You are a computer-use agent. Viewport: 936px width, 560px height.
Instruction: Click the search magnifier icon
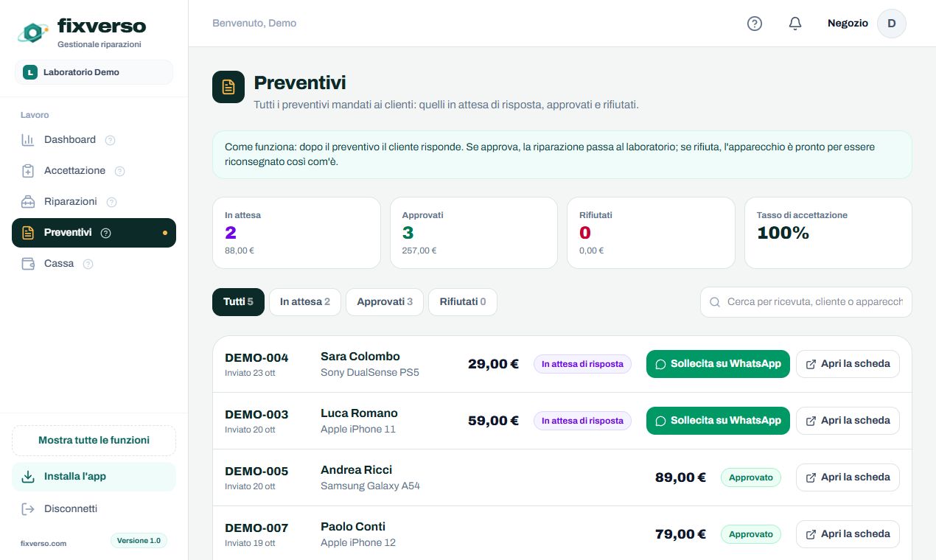pyautogui.click(x=714, y=302)
